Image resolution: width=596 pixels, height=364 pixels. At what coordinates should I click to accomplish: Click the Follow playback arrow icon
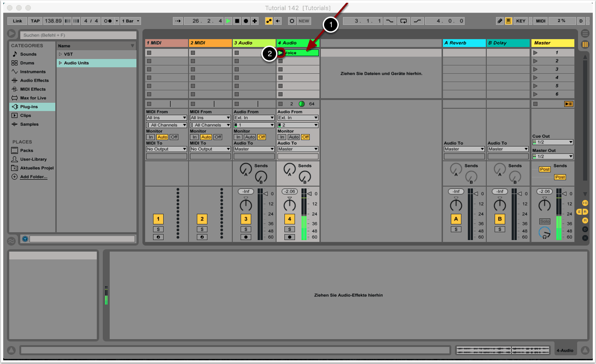click(x=178, y=21)
